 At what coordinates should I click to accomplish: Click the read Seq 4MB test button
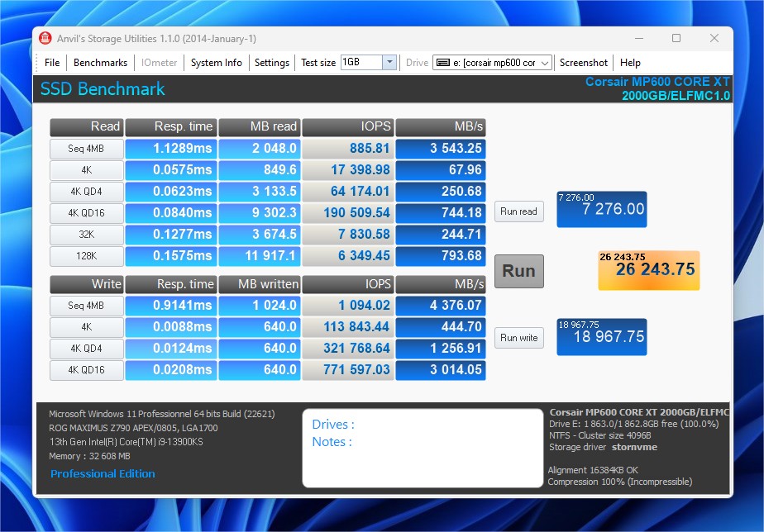coord(86,149)
